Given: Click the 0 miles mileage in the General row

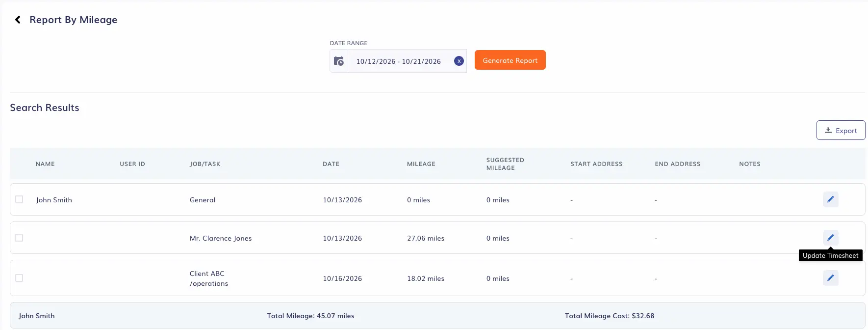Looking at the screenshot, I should pos(418,200).
